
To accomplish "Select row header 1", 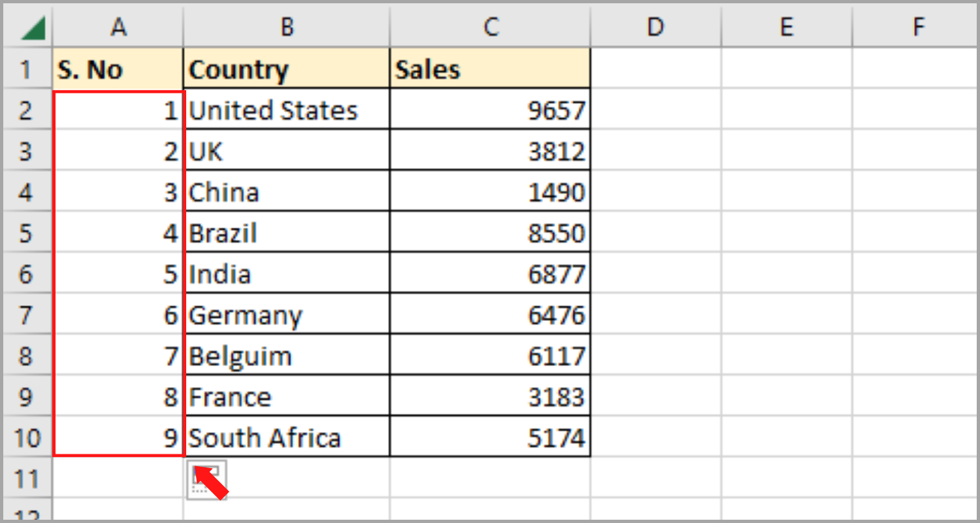I will pyautogui.click(x=27, y=68).
